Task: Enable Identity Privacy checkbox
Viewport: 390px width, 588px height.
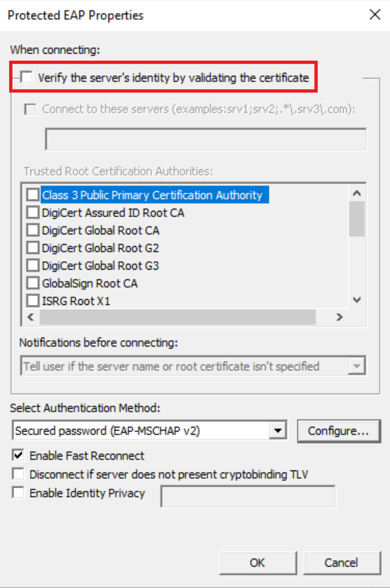Action: [x=18, y=493]
